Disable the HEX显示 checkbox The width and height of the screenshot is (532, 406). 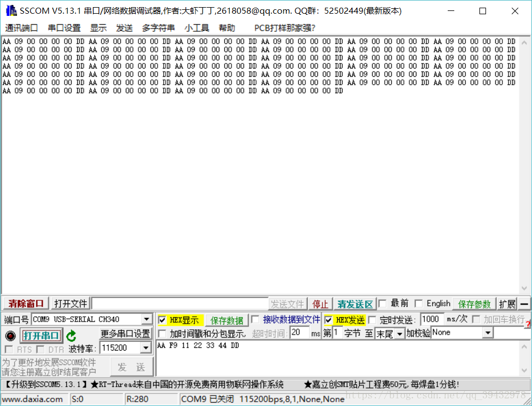(x=161, y=319)
